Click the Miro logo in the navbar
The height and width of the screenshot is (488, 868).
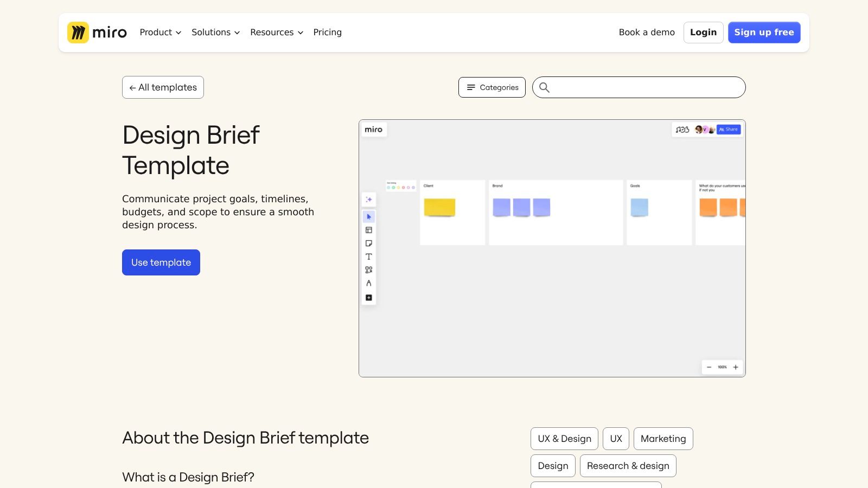click(x=97, y=33)
